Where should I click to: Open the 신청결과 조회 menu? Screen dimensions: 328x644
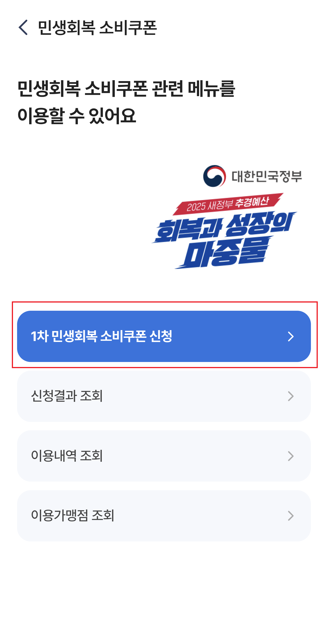(x=164, y=396)
